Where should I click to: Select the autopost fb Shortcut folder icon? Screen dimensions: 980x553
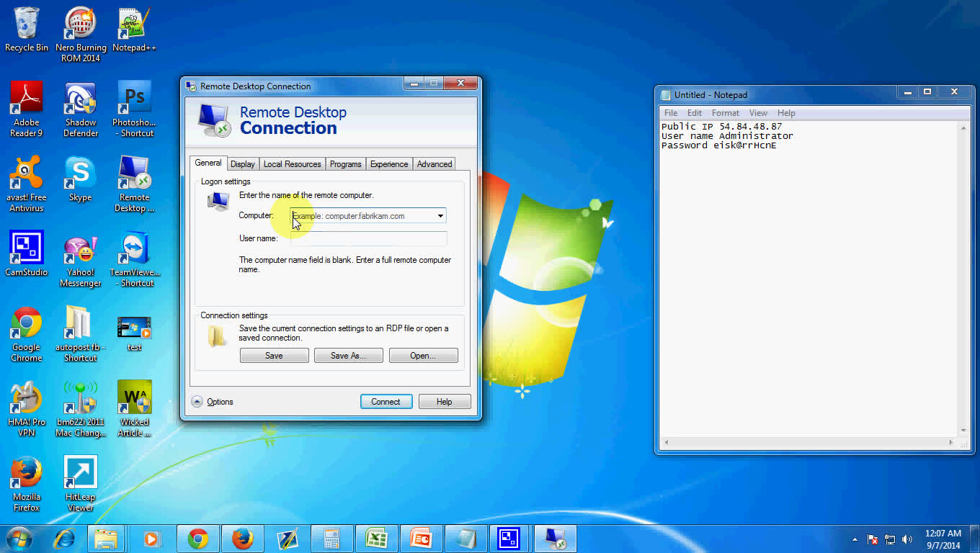pos(81,333)
